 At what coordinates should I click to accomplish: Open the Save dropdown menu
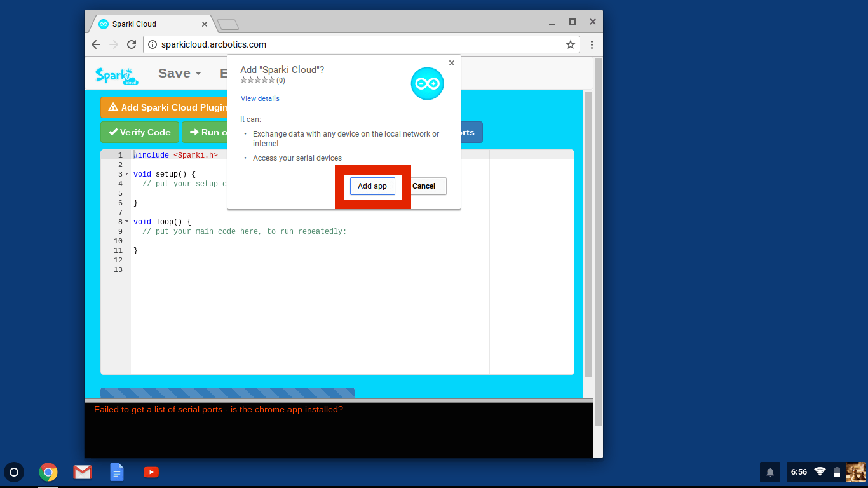tap(179, 73)
